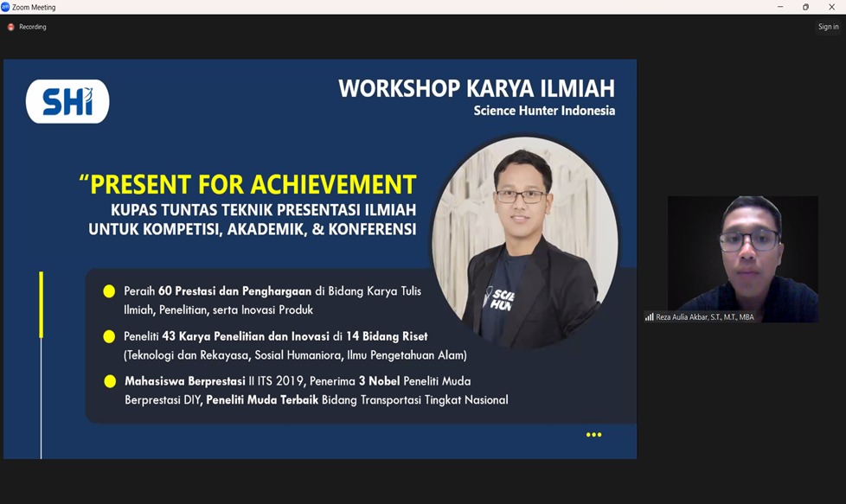Restore down the Zoom Meeting window
This screenshot has width=846, height=504.
(805, 7)
